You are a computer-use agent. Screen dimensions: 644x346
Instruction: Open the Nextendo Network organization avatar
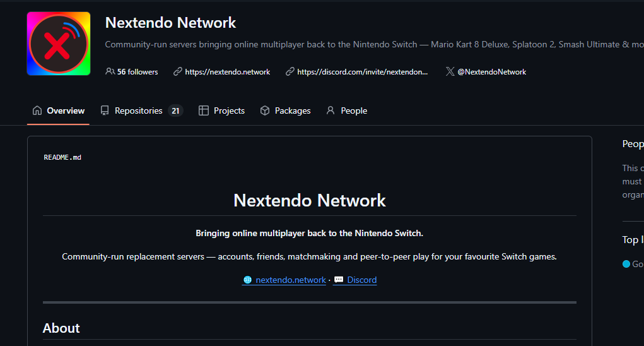click(x=59, y=44)
